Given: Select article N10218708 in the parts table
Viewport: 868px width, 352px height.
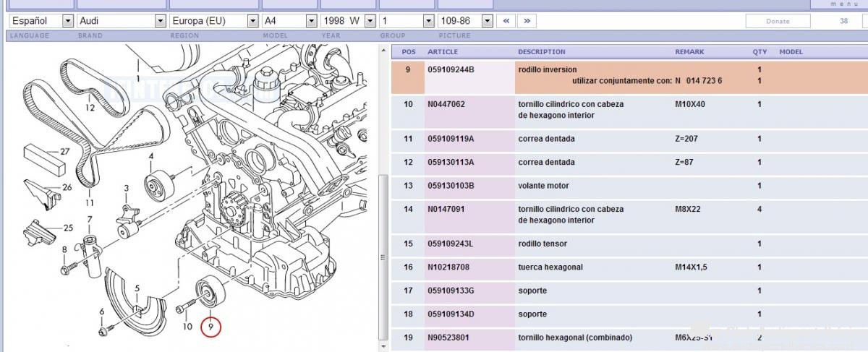Looking at the screenshot, I should coord(448,267).
